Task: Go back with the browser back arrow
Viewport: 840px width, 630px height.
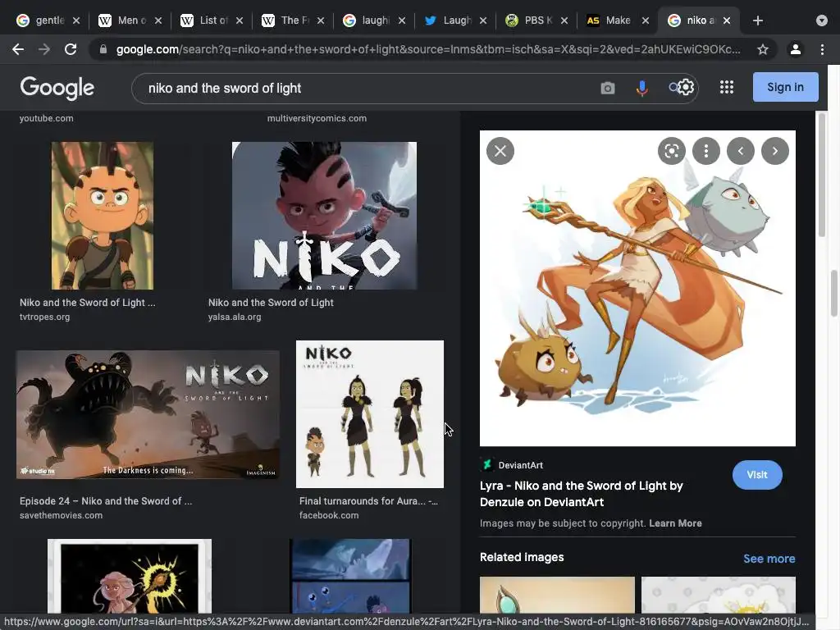Action: (x=18, y=49)
